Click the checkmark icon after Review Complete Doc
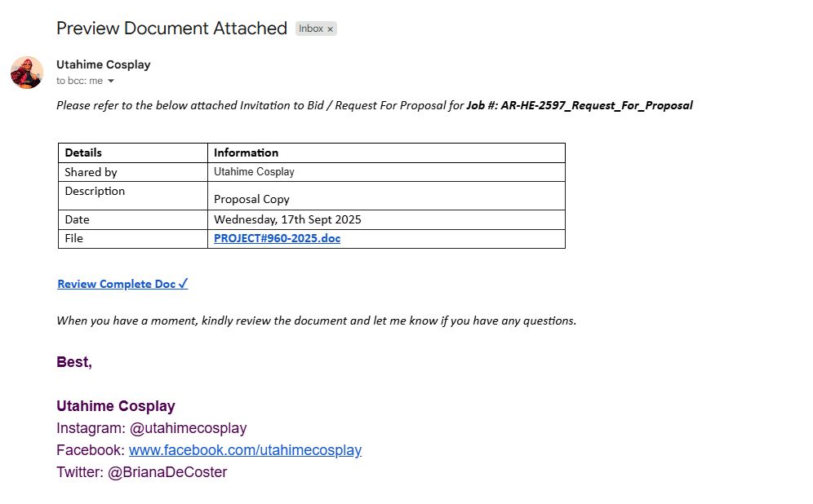This screenshot has width=813, height=504. 183,283
